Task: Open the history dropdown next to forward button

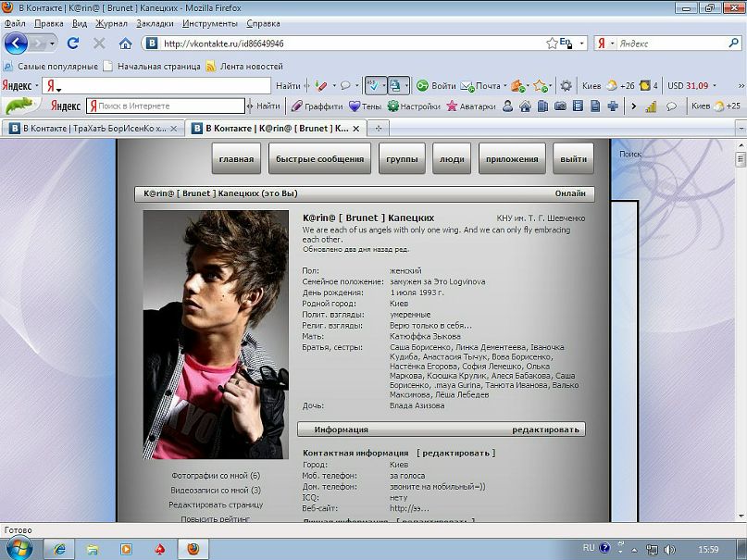Action: pos(52,44)
